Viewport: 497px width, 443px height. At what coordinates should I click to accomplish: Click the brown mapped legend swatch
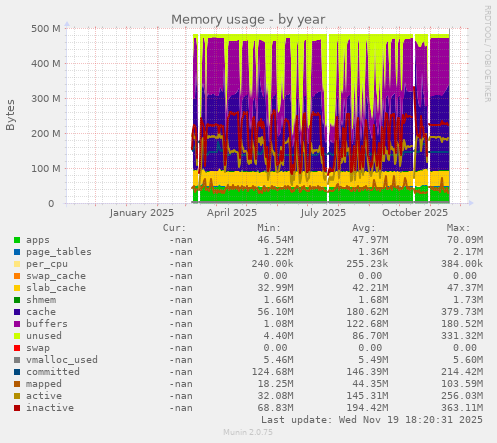[x=17, y=384]
